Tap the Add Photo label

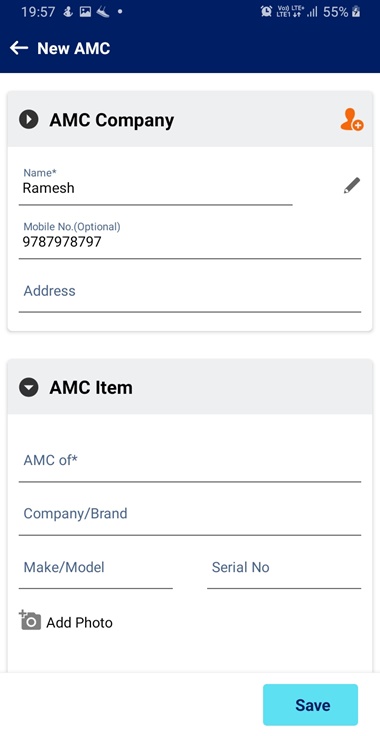click(x=79, y=622)
